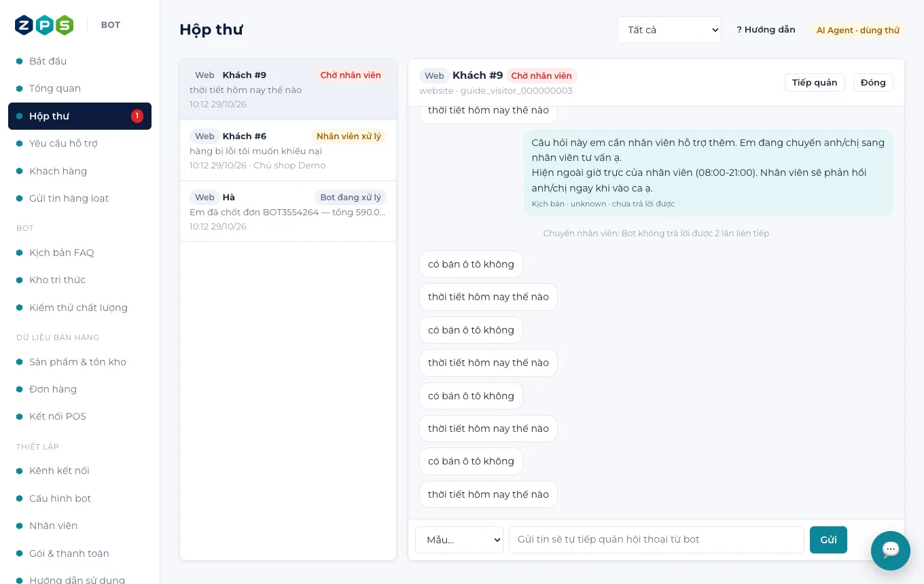This screenshot has width=924, height=584.
Task: Open Yêu cầu hỗ trợ page
Action: 79,143
